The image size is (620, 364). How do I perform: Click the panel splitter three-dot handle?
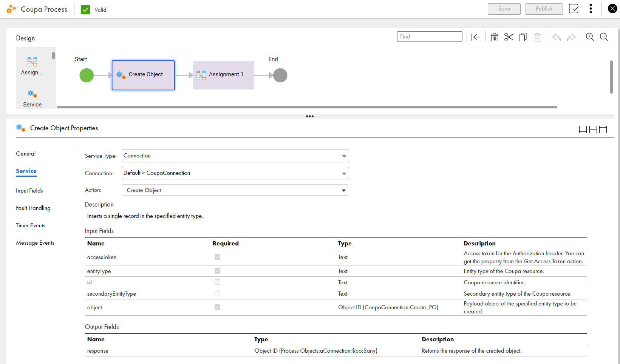tap(310, 116)
